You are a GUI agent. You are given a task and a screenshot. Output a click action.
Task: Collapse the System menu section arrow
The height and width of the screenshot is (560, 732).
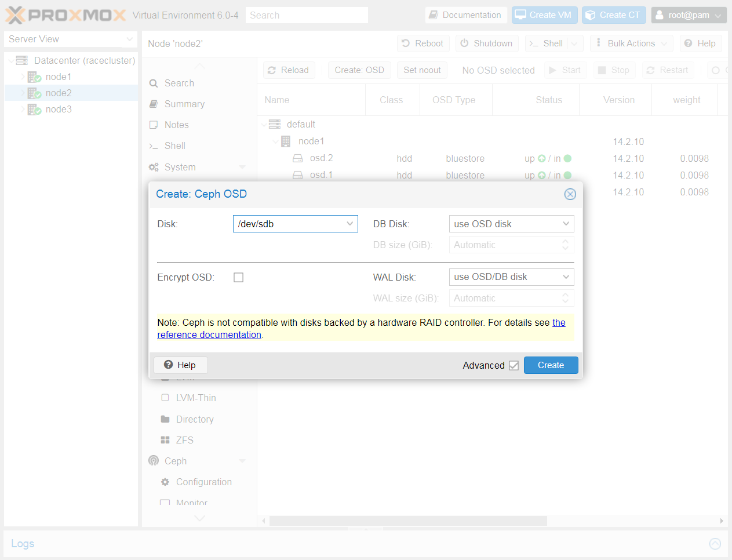click(242, 167)
